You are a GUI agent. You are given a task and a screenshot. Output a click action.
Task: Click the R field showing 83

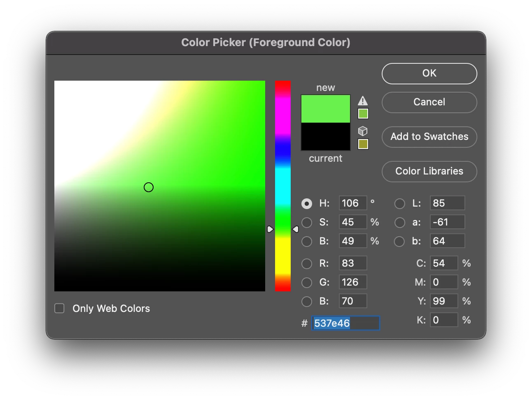click(x=353, y=263)
